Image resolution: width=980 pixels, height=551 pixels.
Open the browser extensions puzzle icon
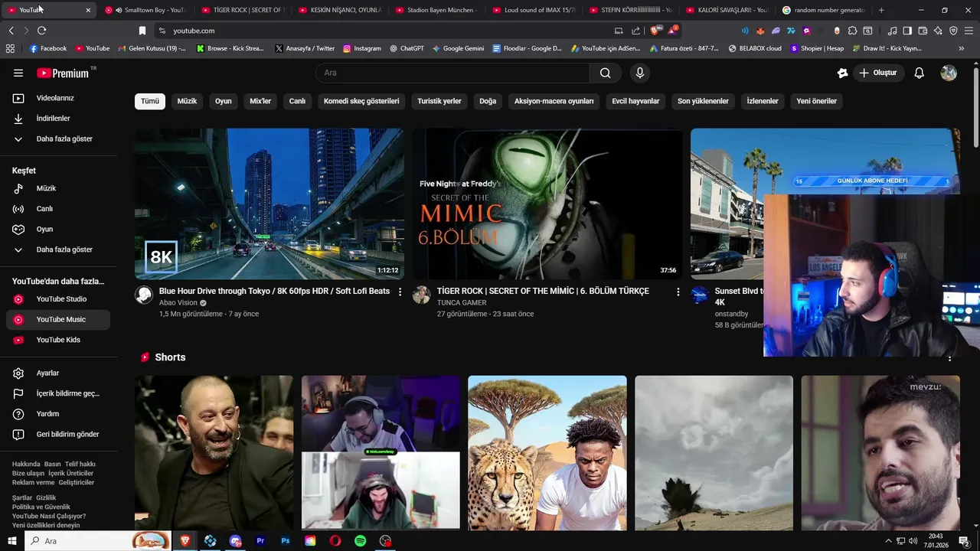click(852, 31)
